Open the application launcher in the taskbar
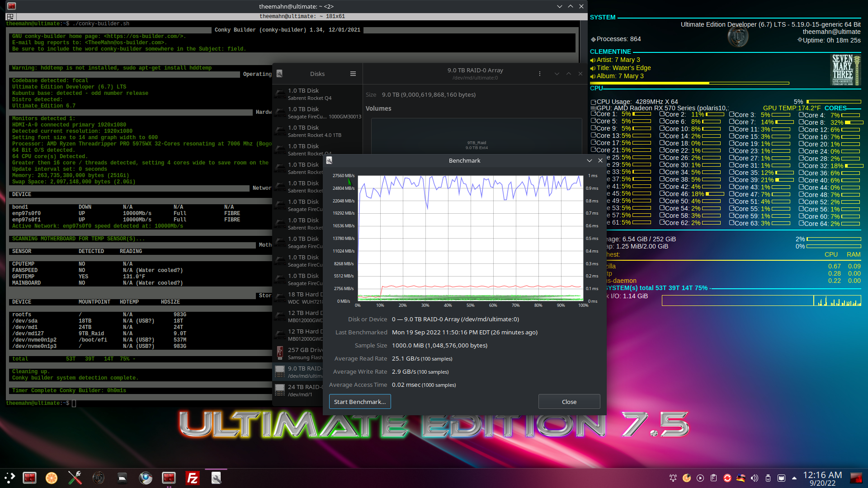This screenshot has width=868, height=488. pyautogui.click(x=10, y=478)
